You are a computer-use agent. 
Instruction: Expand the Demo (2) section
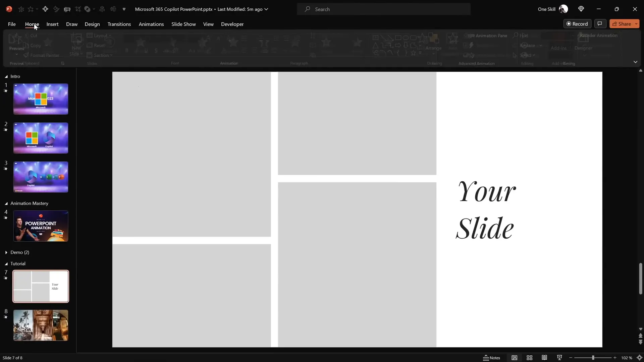click(x=6, y=252)
